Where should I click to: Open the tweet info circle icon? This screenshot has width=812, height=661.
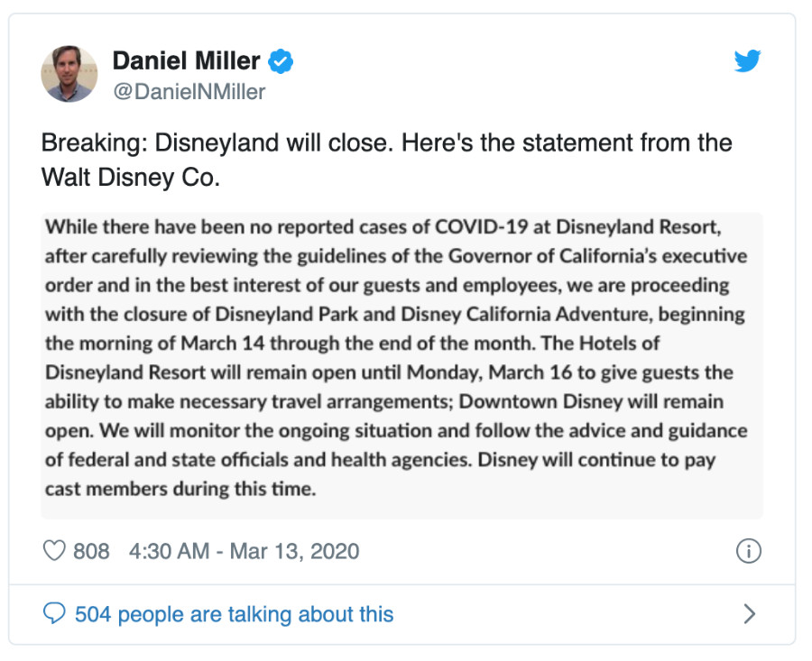click(x=748, y=551)
